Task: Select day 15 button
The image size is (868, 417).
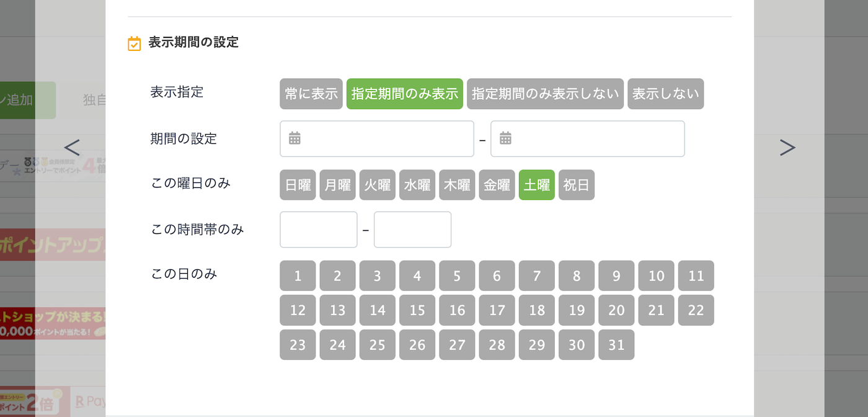Action: [417, 310]
